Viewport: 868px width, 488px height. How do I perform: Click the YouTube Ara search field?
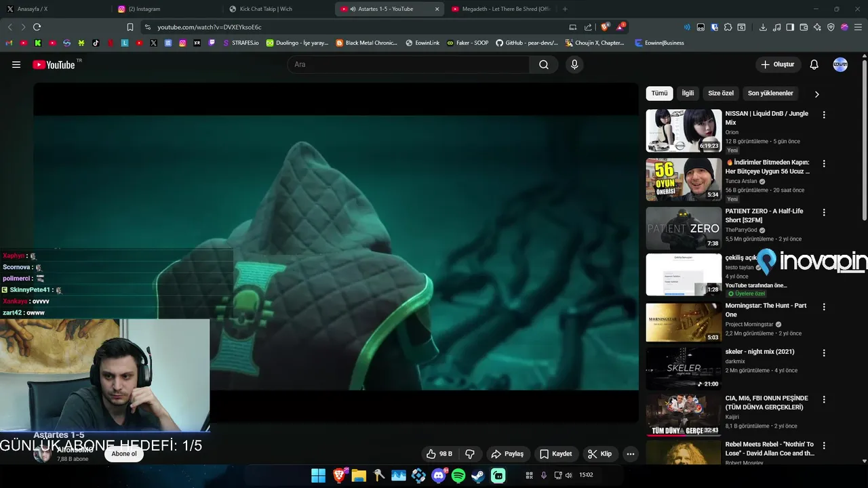(x=409, y=64)
